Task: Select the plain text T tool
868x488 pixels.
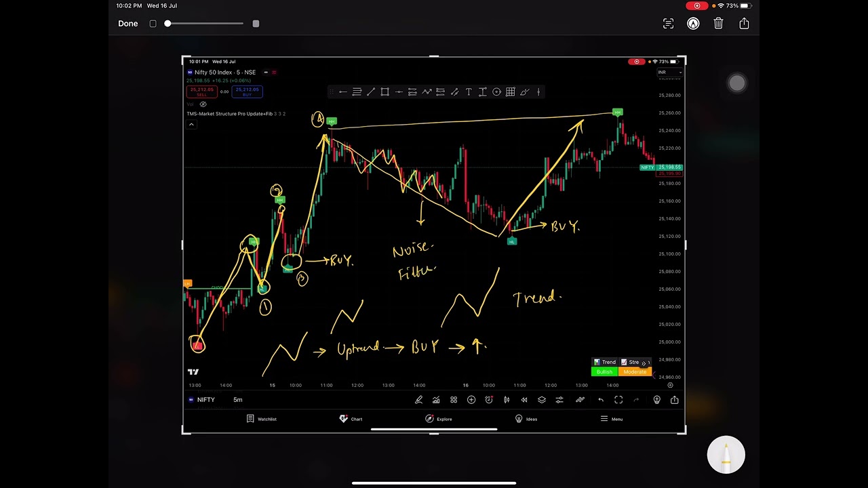Action: [469, 92]
